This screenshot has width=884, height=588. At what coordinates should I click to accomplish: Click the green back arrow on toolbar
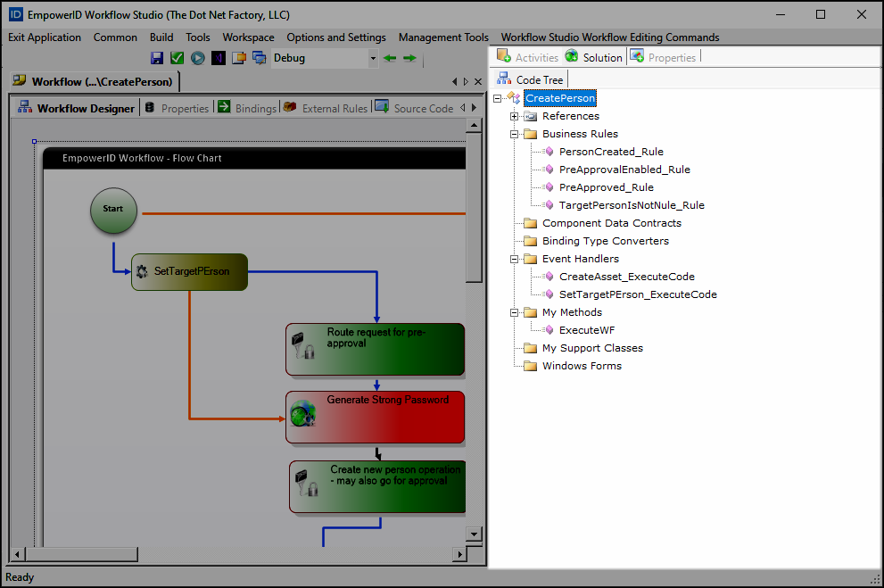click(x=390, y=57)
